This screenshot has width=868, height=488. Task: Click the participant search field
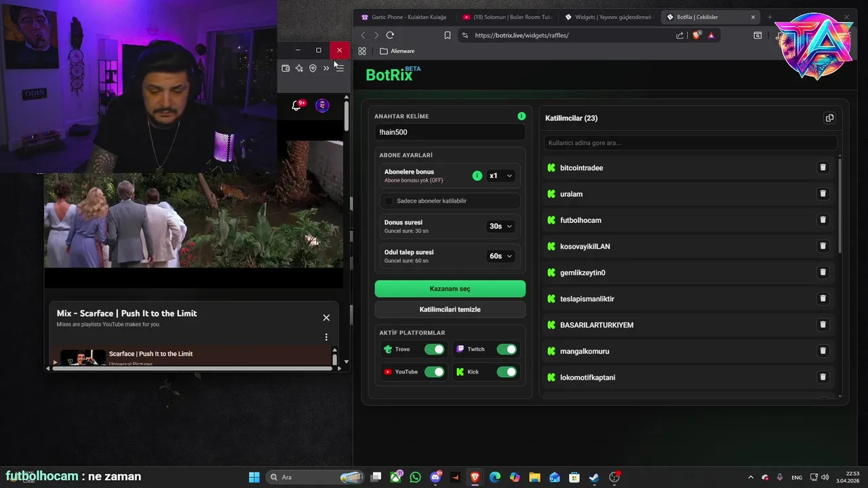[x=690, y=143]
